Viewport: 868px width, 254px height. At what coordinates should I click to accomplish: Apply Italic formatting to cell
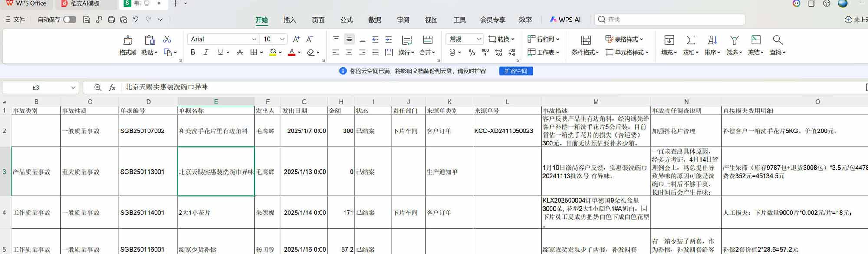coord(206,52)
